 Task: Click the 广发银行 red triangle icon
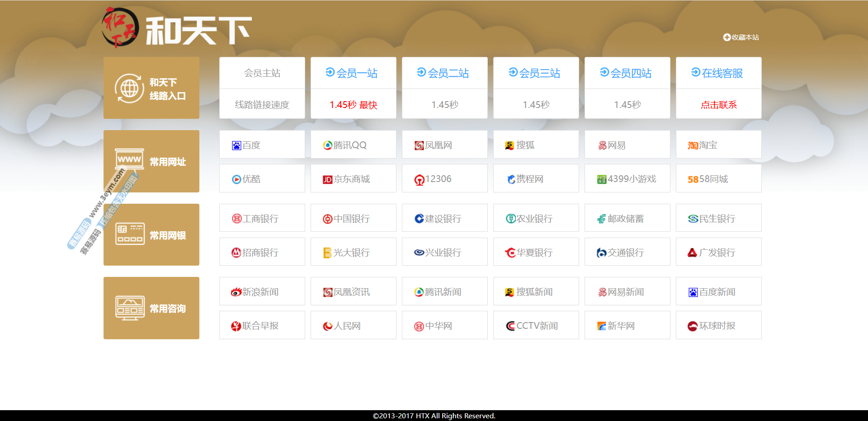[692, 253]
